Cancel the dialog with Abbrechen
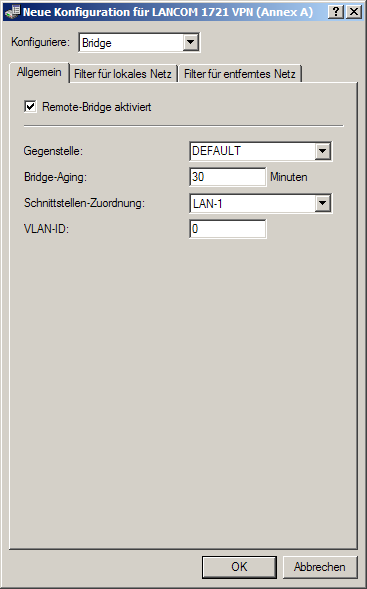Image resolution: width=367 pixels, height=589 pixels. point(320,567)
